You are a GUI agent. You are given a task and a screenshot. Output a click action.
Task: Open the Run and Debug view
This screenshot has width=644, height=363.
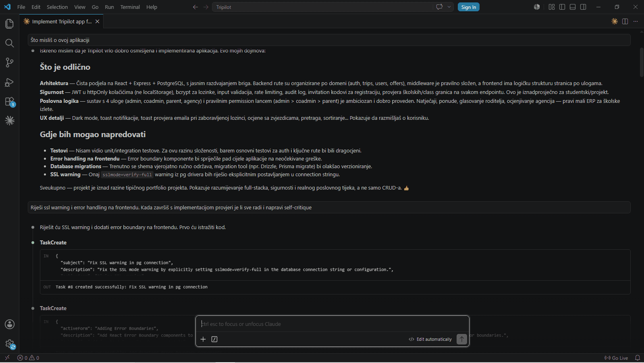click(9, 82)
